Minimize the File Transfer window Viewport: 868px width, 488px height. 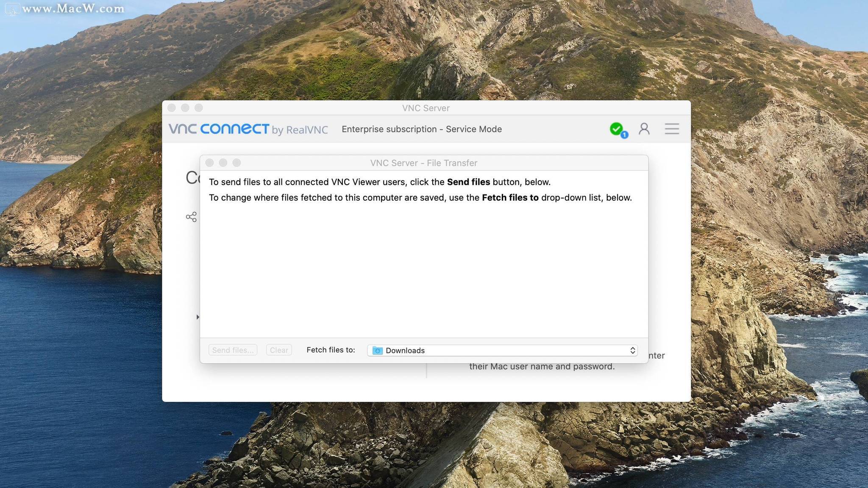(x=223, y=163)
